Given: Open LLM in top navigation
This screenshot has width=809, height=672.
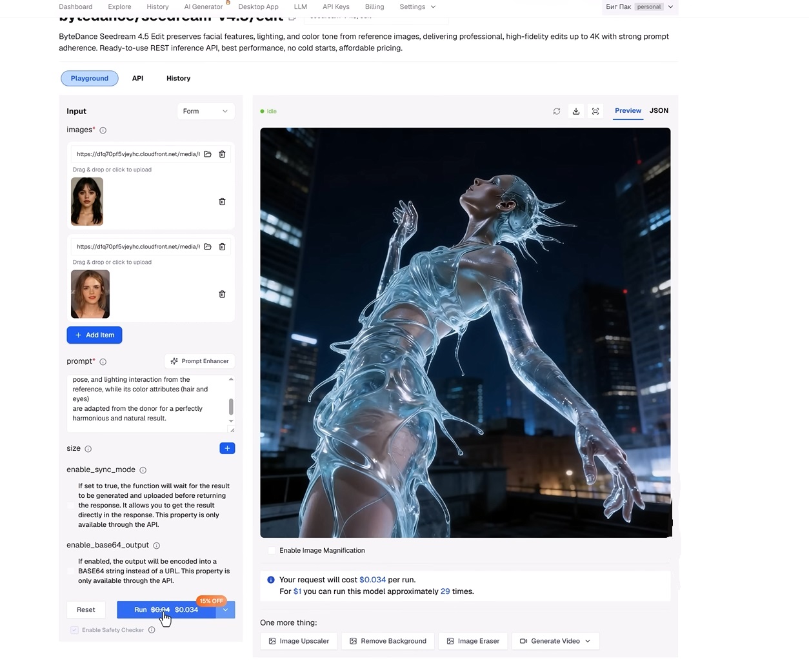Looking at the screenshot, I should (x=301, y=6).
